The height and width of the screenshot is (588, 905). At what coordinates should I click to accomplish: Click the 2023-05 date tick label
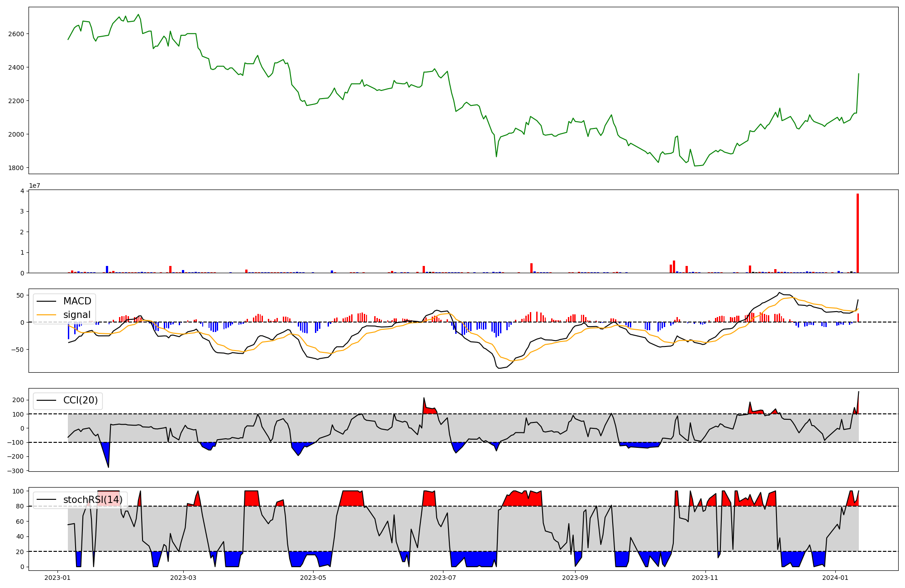313,578
